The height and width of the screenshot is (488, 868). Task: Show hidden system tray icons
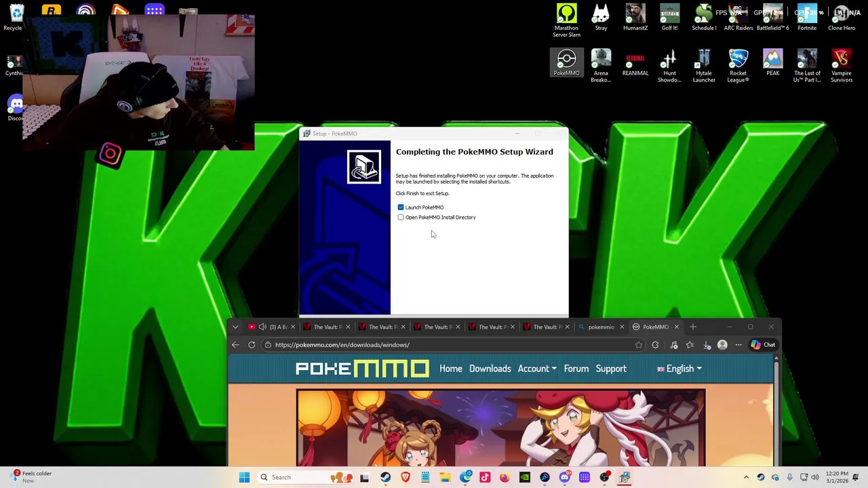(x=746, y=477)
